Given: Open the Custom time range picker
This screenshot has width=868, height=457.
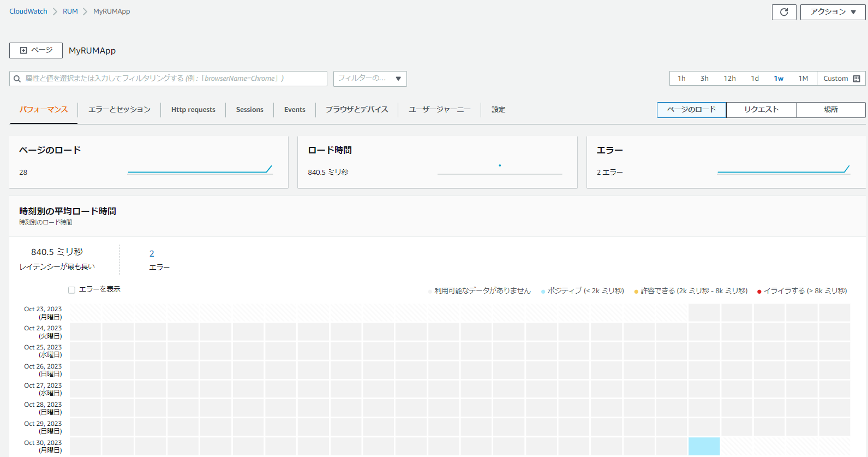Looking at the screenshot, I should tap(841, 79).
